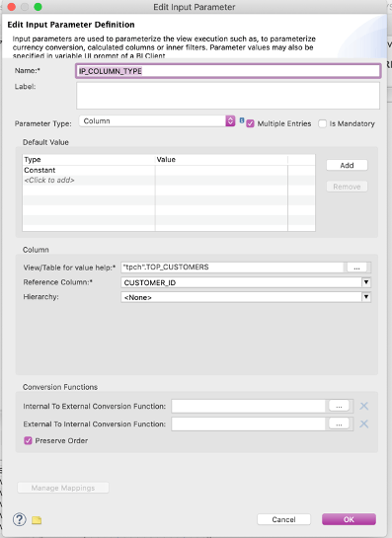Click the Manage Mappings button
392x538 pixels.
(x=63, y=488)
